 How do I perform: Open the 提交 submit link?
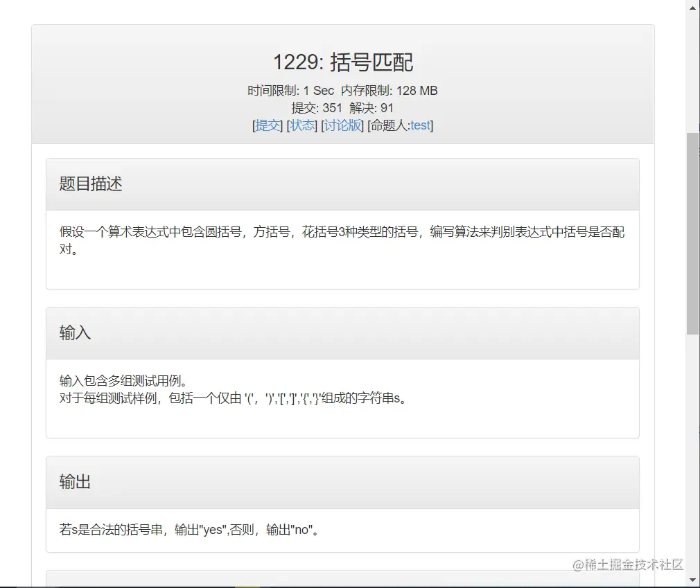pos(268,125)
